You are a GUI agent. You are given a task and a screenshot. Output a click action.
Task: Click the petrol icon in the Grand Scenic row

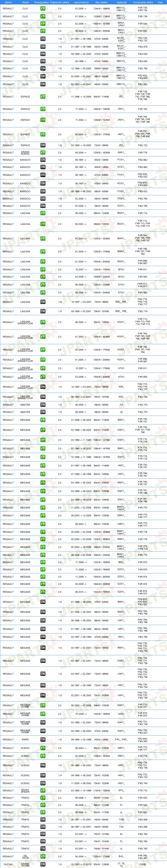pos(43,152)
